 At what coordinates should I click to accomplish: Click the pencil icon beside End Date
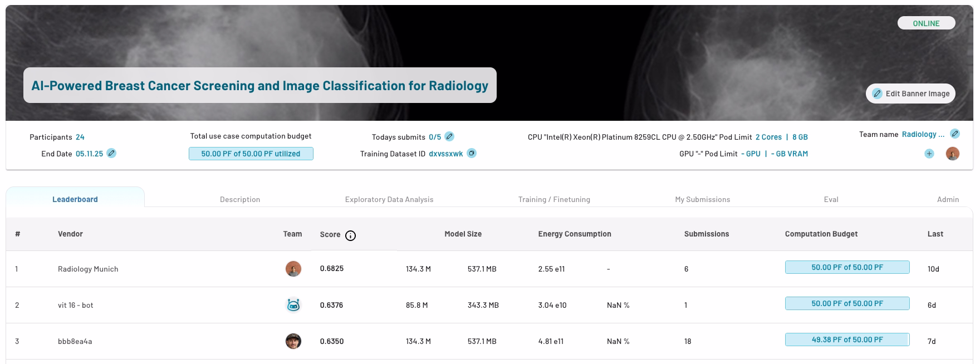coord(111,153)
